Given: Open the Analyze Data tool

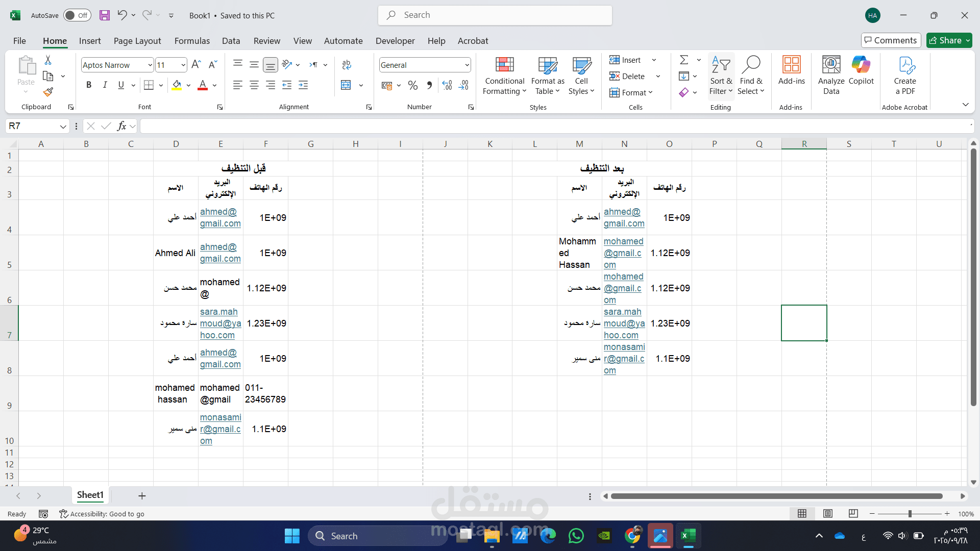Looking at the screenshot, I should click(830, 75).
